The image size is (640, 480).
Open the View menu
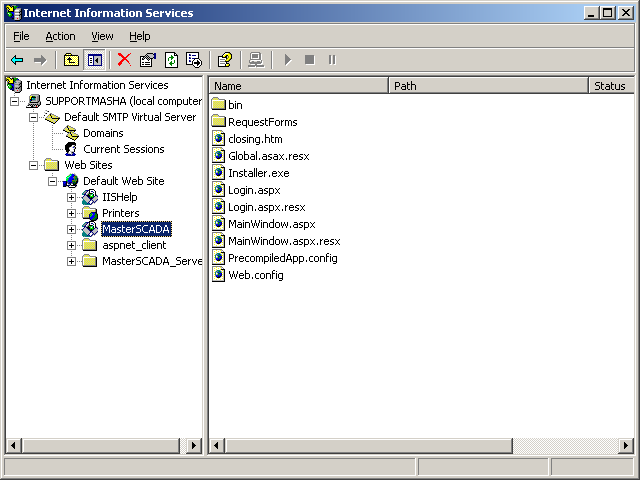pos(102,36)
